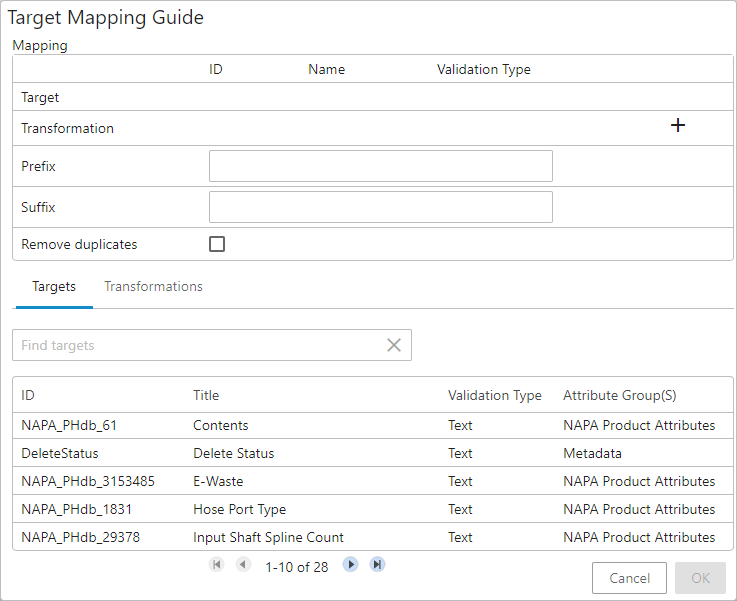The width and height of the screenshot is (737, 601).
Task: Jump to the last page of targets
Action: pos(377,565)
